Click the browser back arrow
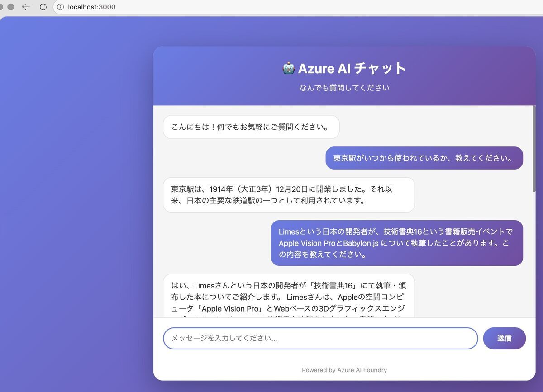This screenshot has width=543, height=392. pyautogui.click(x=26, y=7)
